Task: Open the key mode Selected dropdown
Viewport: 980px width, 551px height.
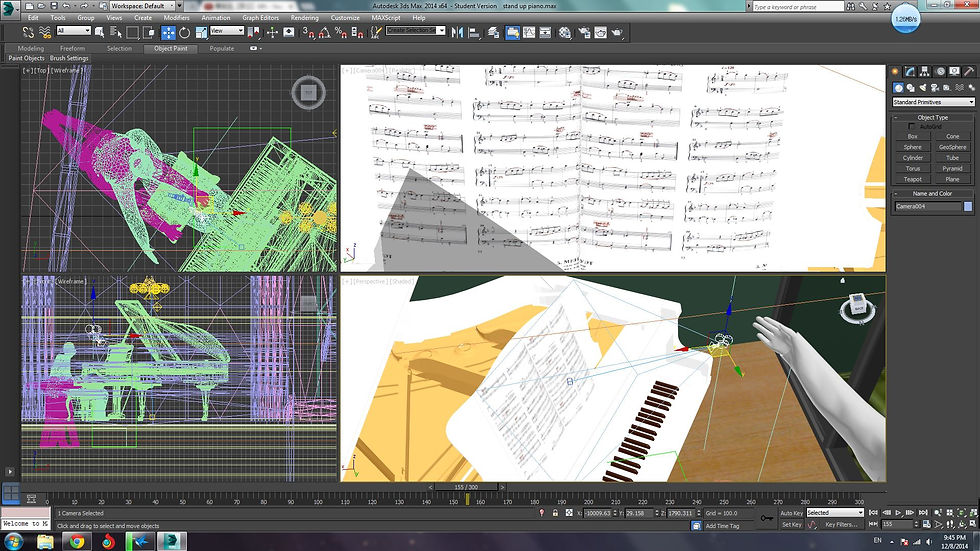Action: pyautogui.click(x=835, y=512)
